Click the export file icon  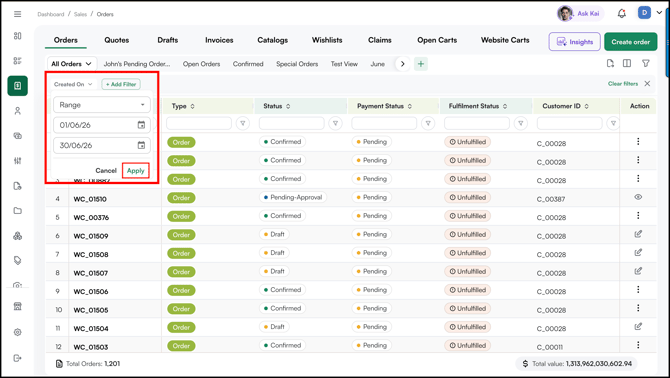point(610,63)
